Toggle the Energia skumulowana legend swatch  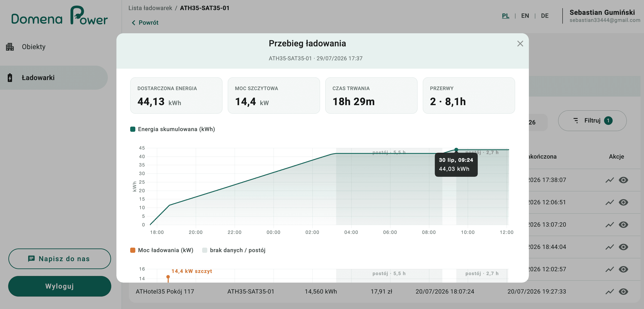[x=133, y=129]
